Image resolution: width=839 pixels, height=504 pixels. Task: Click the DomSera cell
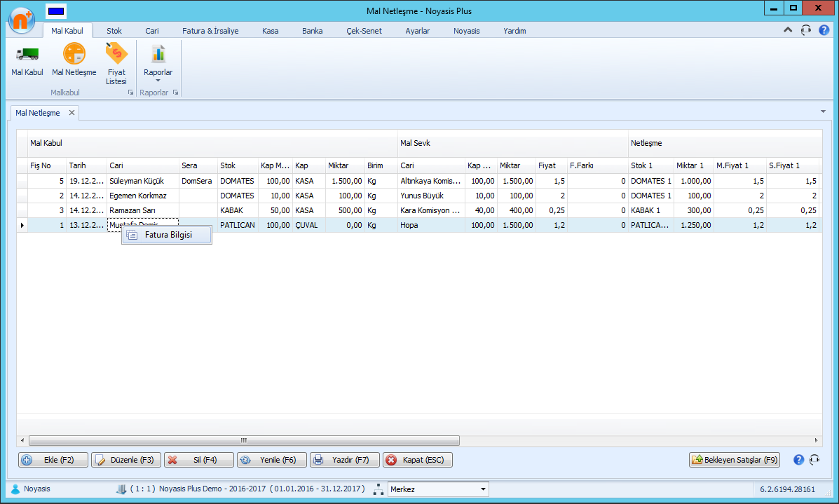pos(198,181)
